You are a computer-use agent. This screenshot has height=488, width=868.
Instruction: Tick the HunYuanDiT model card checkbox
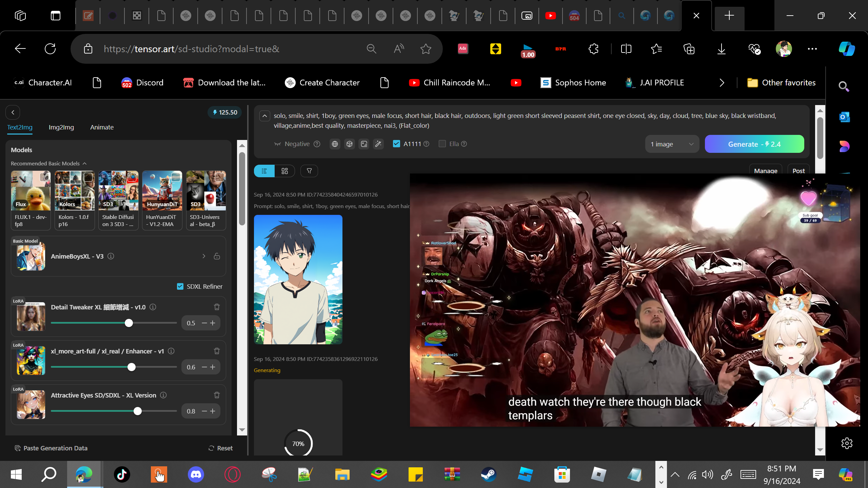pos(176,177)
